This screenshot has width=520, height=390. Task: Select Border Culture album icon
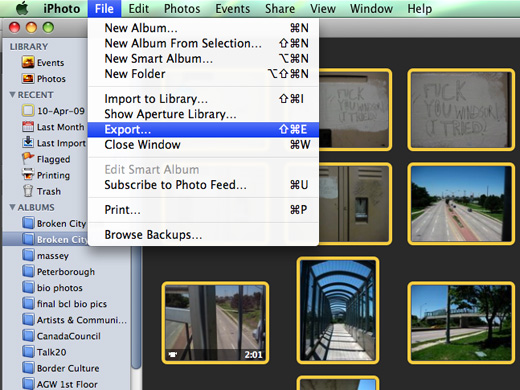click(x=28, y=368)
